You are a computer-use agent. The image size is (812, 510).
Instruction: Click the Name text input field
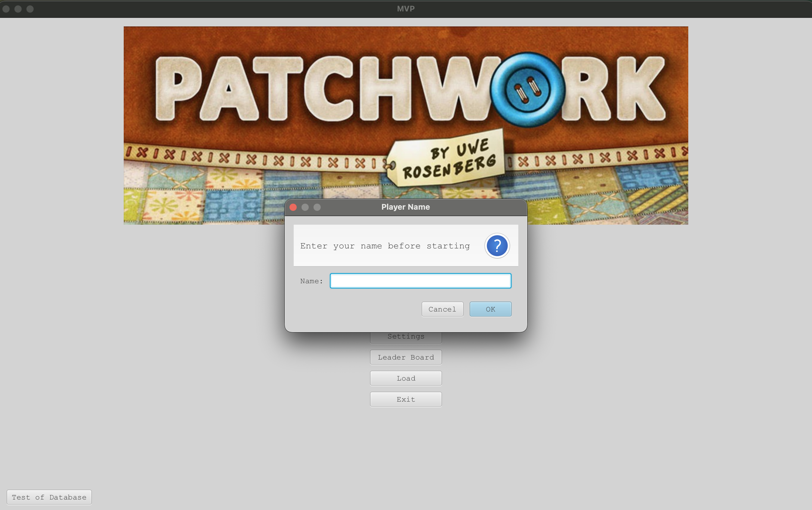[x=420, y=281]
